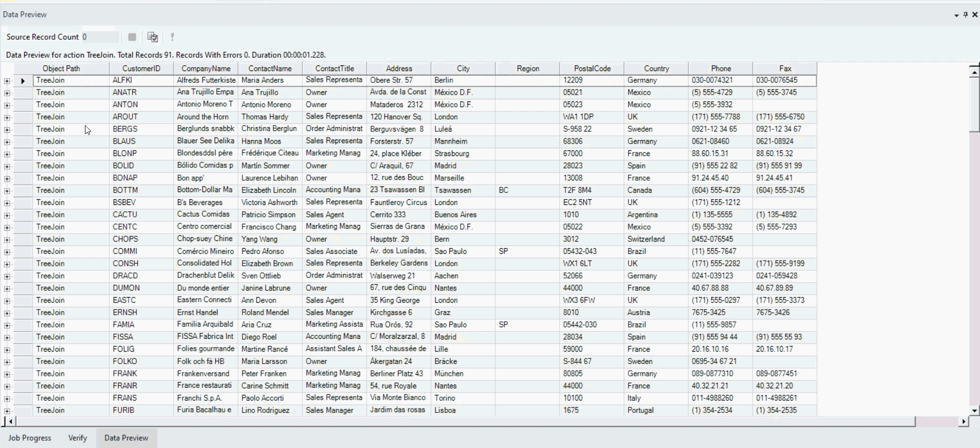Viewport: 980px width, 448px height.
Task: Click the postal code cell "S-958 22"
Action: pos(592,129)
